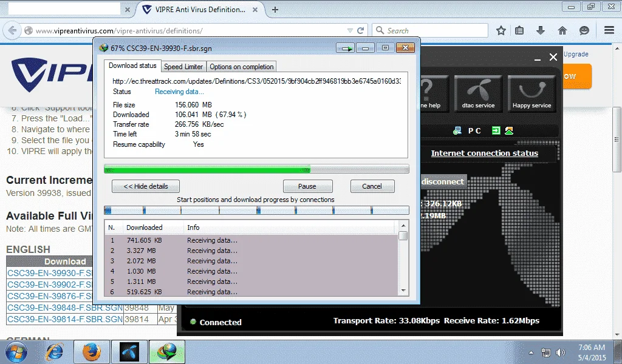Viewport: 622px width, 364px height.
Task: Open bookmarks list icon in Firefox
Action: pyautogui.click(x=519, y=30)
